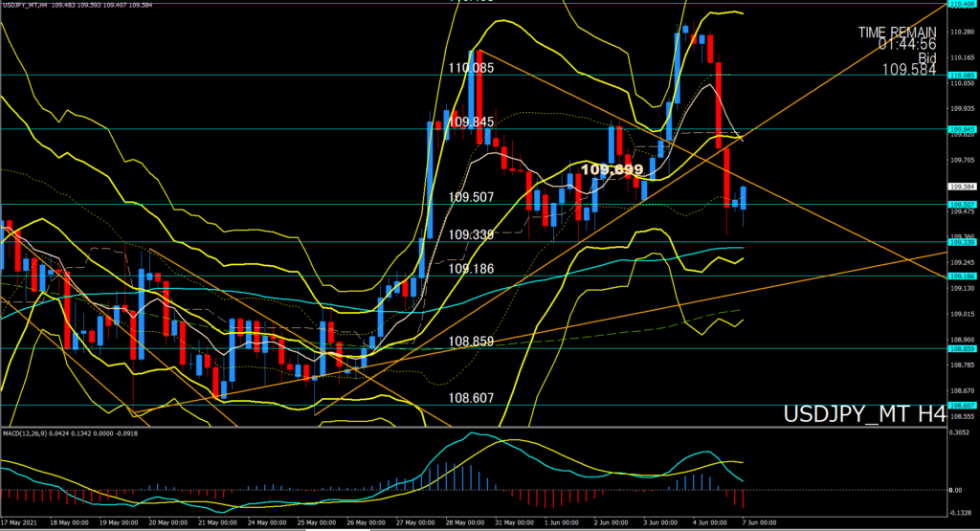The image size is (980, 531).
Task: Click the '4 Jun 00:00' time label
Action: point(710,522)
